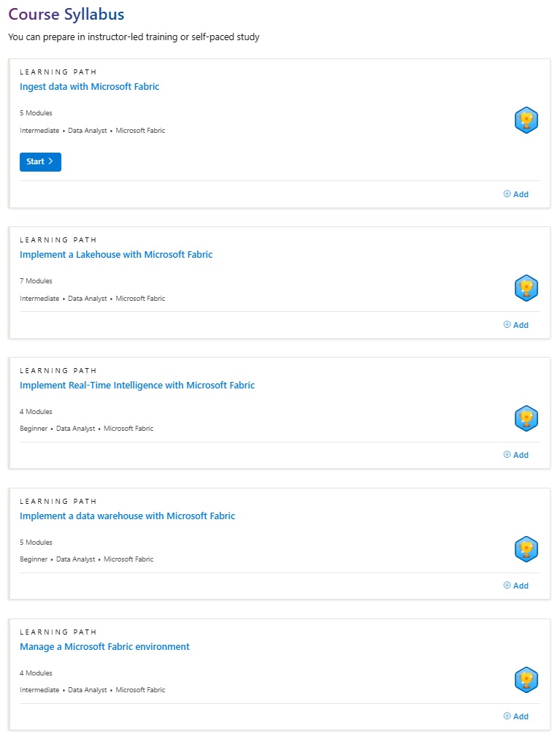Click the trophy badge for Manage Fabric environment path

[526, 680]
